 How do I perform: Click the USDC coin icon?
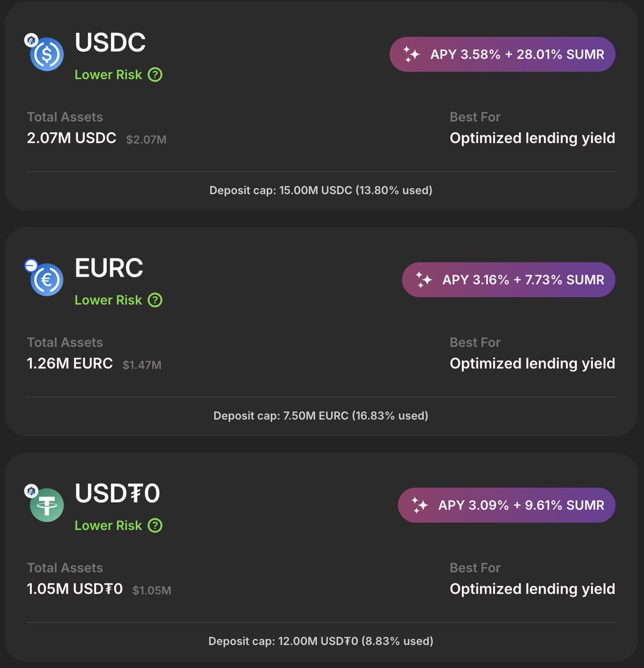(x=47, y=55)
